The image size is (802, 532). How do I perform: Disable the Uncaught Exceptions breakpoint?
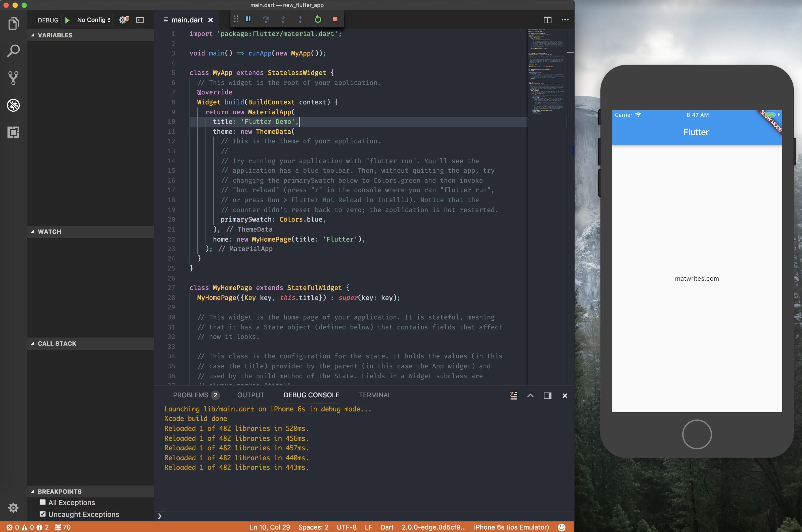tap(43, 514)
